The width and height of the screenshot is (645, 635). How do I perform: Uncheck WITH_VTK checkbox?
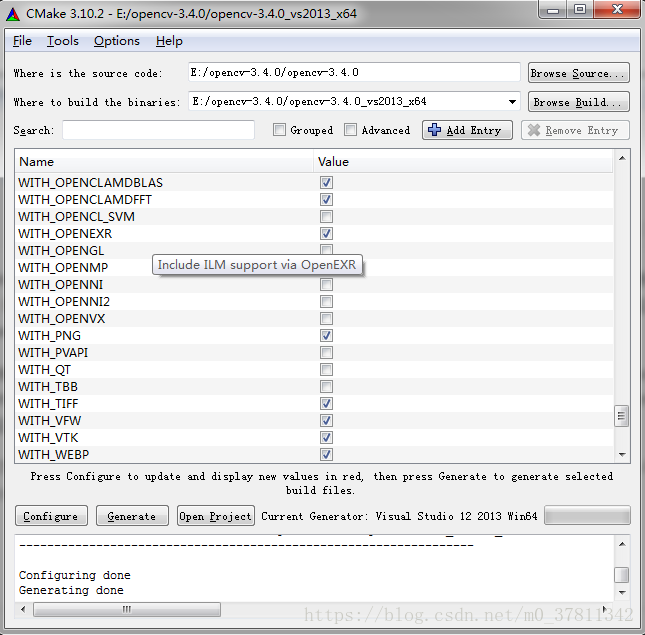point(326,438)
